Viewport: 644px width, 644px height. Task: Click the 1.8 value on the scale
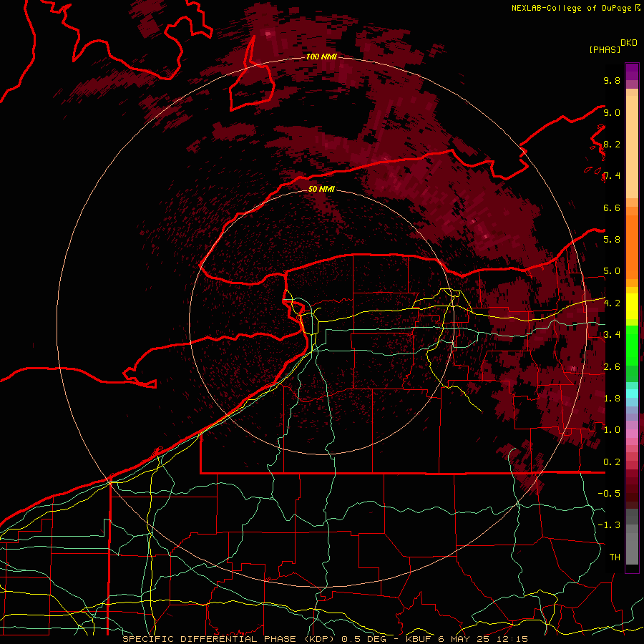tap(612, 399)
